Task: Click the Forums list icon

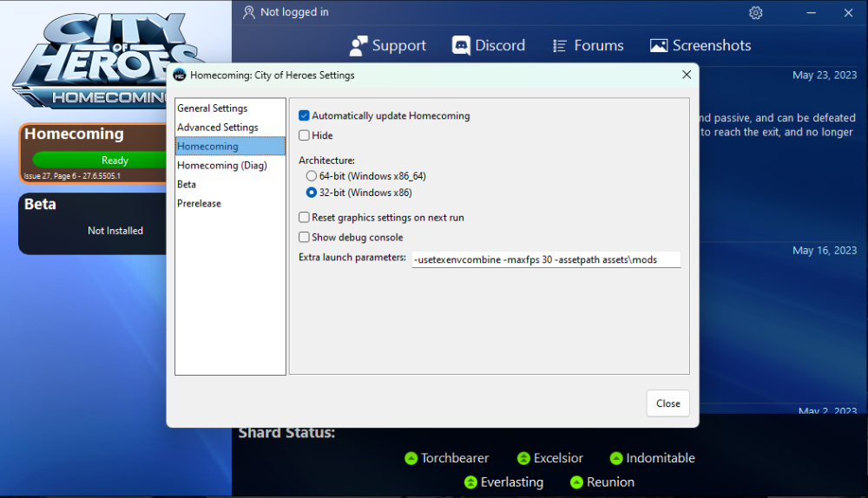Action: tap(560, 46)
